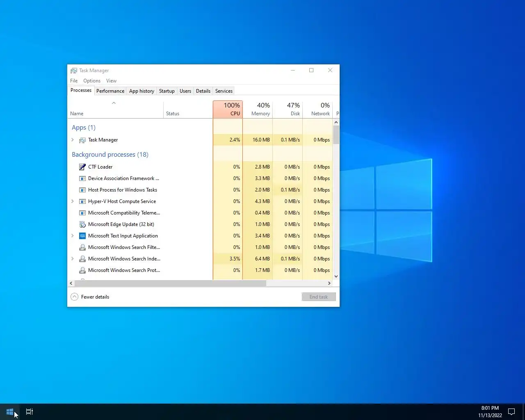Image resolution: width=525 pixels, height=420 pixels.
Task: Click the horizontal scrollbar thumb
Action: 170,283
